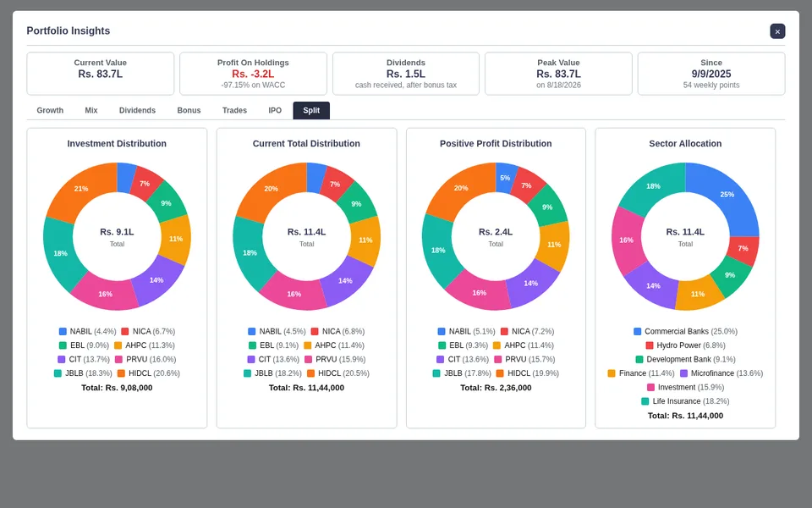Screen dimensions: 812x508
Task: Click orange 21% slice in Investment Distribution chart
Action: (x=81, y=189)
